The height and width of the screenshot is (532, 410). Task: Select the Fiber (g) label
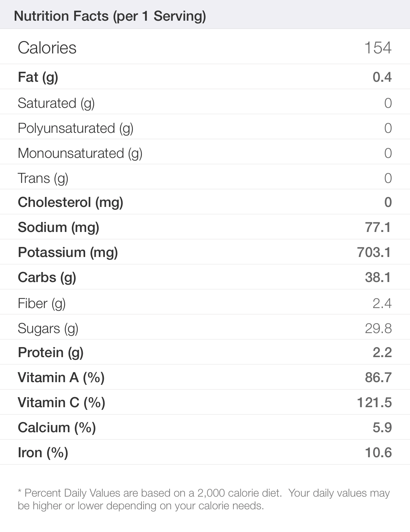tap(42, 303)
